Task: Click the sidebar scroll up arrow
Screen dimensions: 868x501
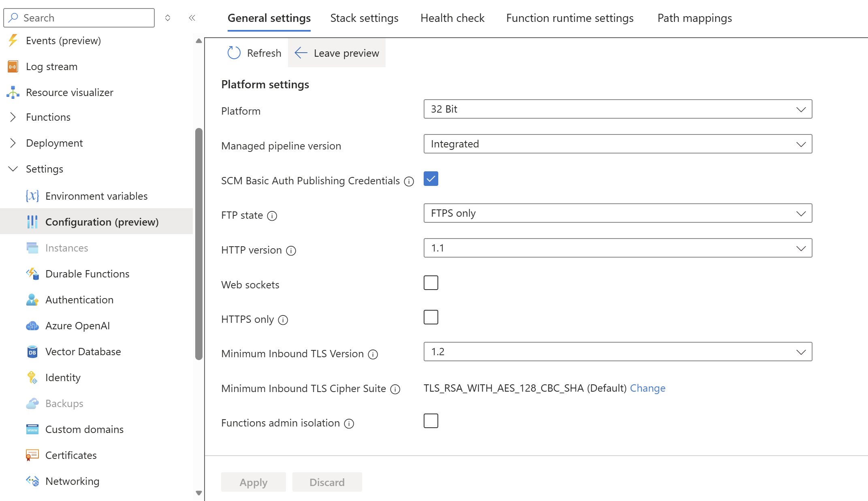Action: tap(198, 41)
